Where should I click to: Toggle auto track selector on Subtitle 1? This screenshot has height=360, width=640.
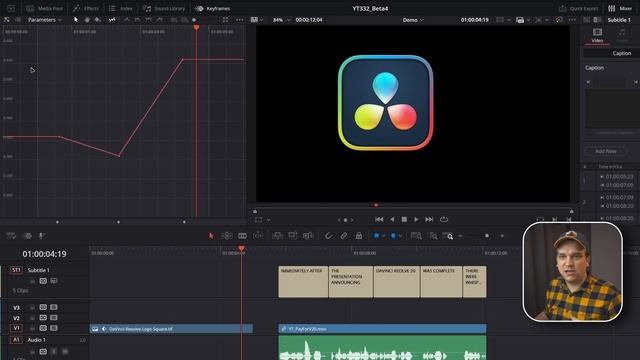[x=43, y=281]
